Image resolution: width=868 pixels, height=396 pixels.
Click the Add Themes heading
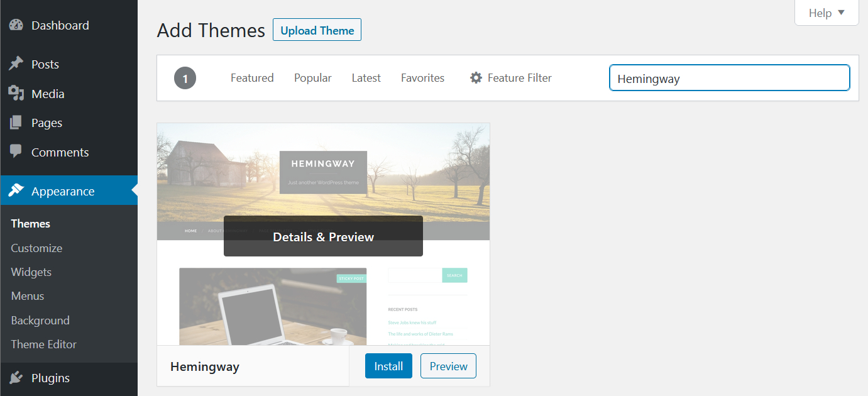tap(211, 30)
